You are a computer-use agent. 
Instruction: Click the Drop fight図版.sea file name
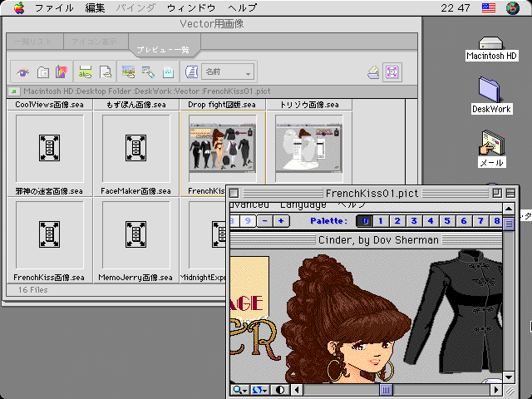coord(222,105)
